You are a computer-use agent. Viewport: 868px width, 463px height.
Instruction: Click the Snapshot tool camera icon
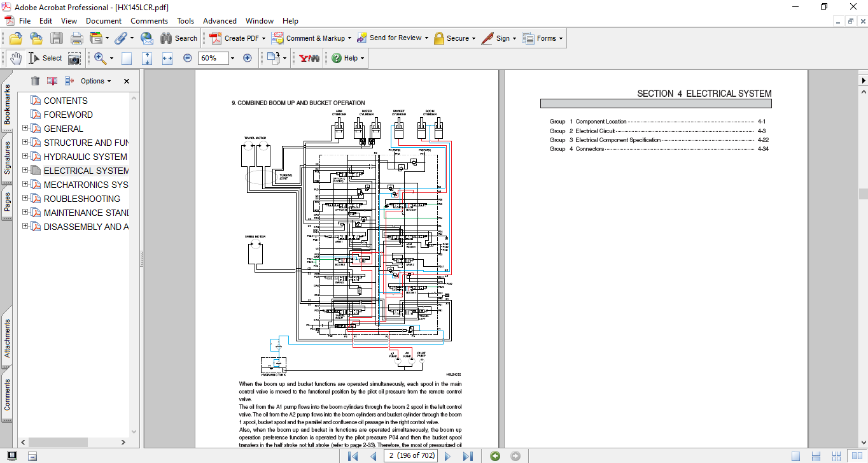74,58
